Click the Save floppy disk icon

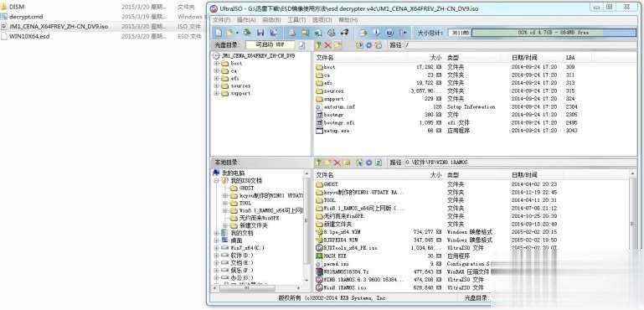tap(260, 33)
